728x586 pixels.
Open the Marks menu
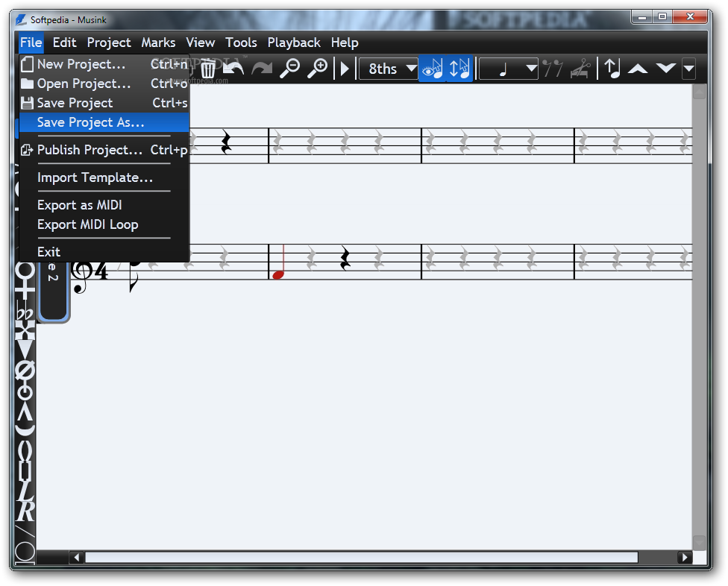pyautogui.click(x=158, y=42)
